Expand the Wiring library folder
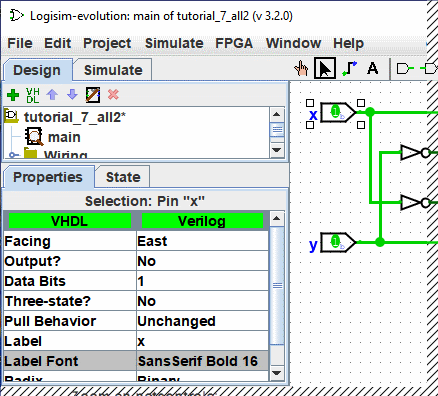This screenshot has width=438, height=396. [13, 155]
